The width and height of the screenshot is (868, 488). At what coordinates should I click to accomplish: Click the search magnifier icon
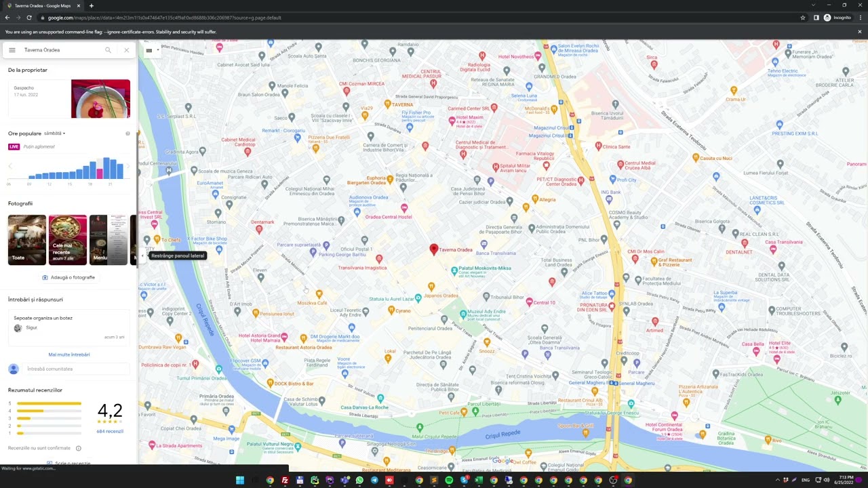108,50
